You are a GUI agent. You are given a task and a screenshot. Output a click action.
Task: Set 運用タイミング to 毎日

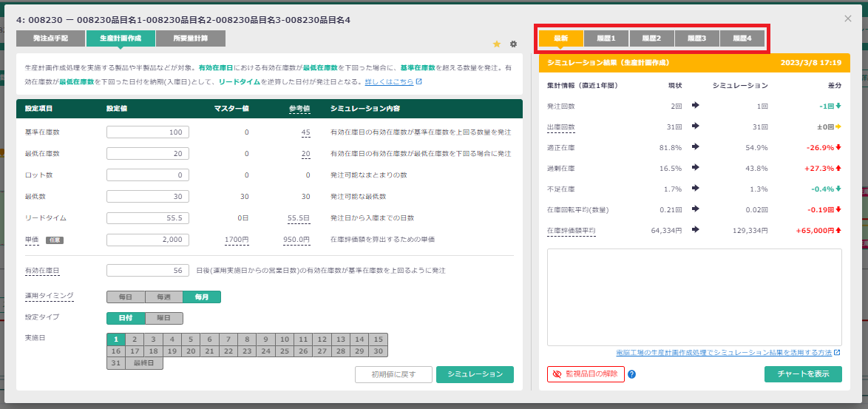[126, 297]
